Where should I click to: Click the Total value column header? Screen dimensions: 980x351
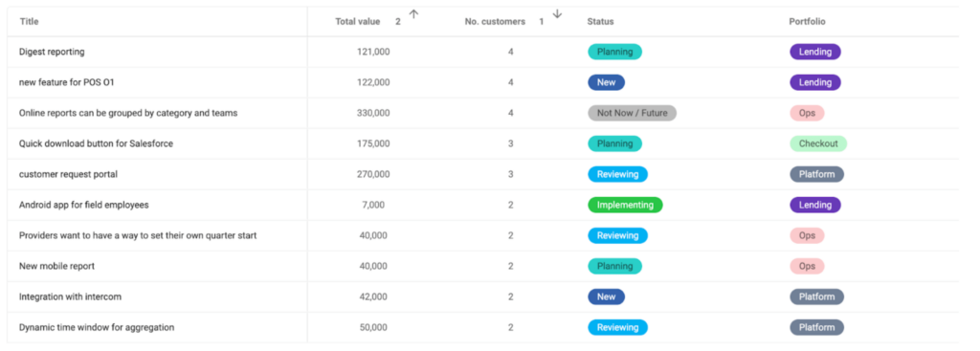(358, 21)
